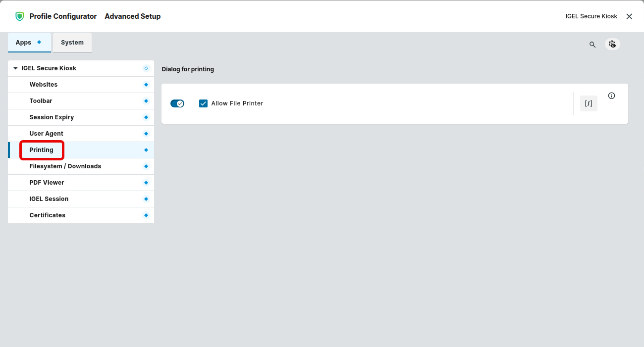Uncheck the Allow File Printer checkbox
Viewport: 644px width, 347px height.
203,103
